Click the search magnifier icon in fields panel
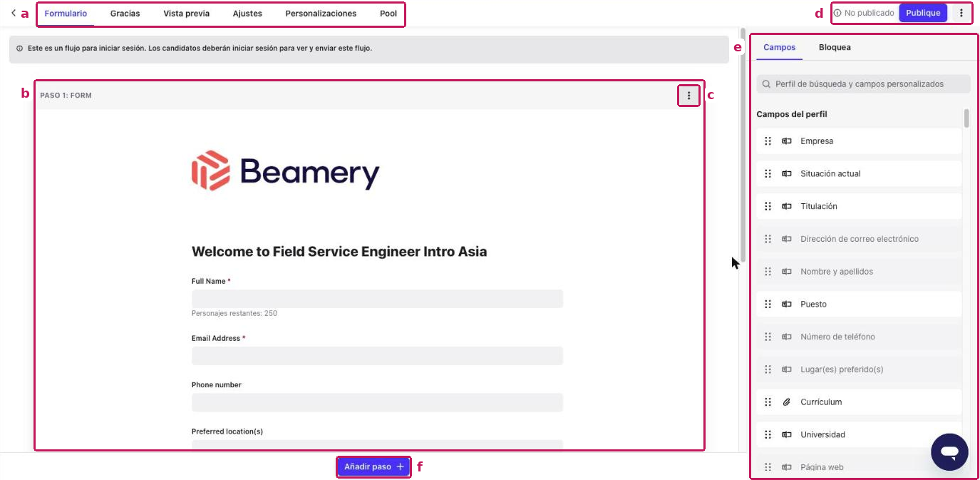The width and height of the screenshot is (980, 480). point(766,84)
